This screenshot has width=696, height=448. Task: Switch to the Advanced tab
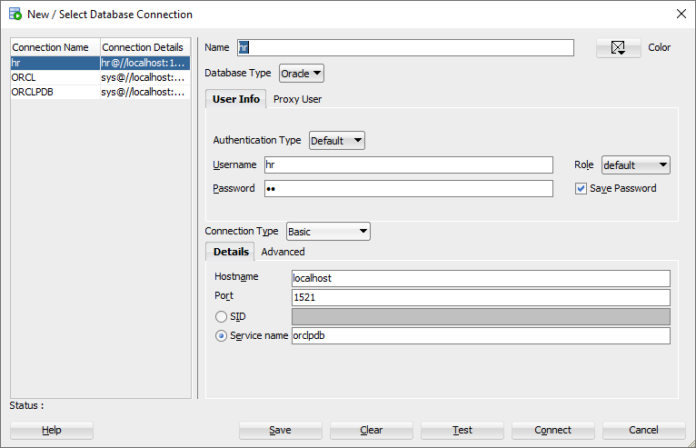click(283, 252)
